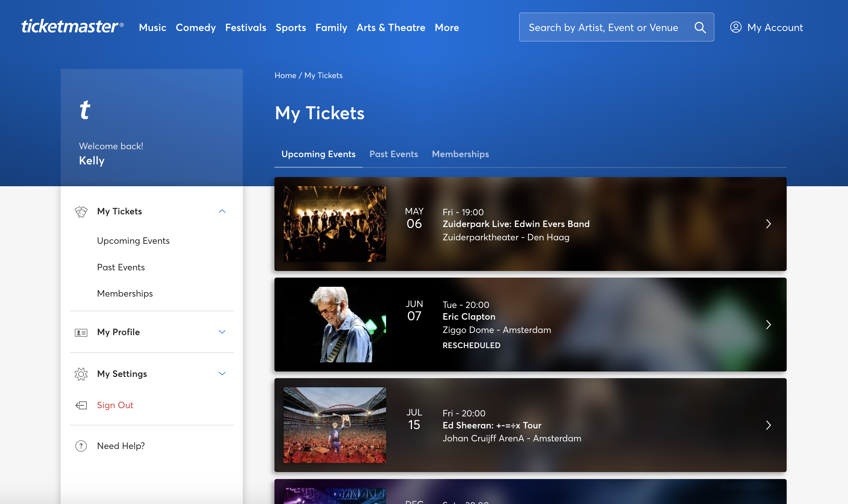
Task: Switch to the Past Events tab
Action: click(394, 154)
